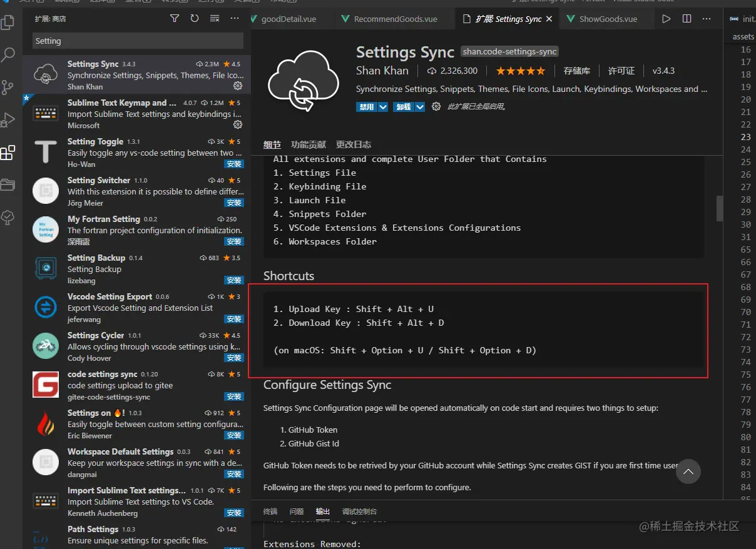
Task: Open the Search view in activity bar
Action: 8,55
